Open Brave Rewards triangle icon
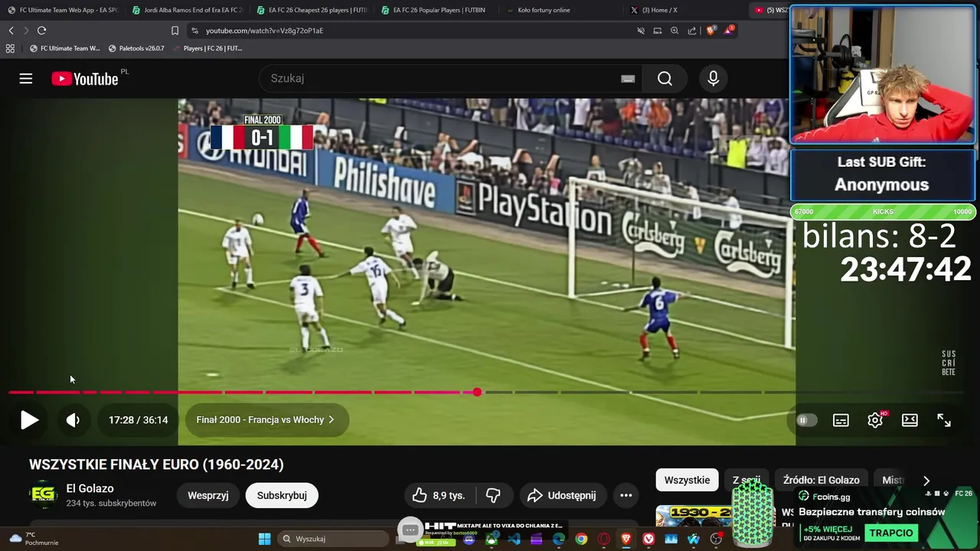Screen dimensions: 980x551 tap(729, 31)
